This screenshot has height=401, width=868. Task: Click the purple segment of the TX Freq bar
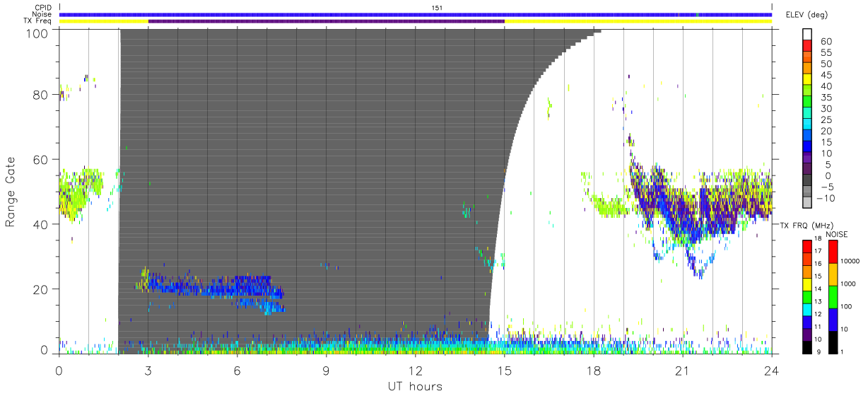point(327,21)
